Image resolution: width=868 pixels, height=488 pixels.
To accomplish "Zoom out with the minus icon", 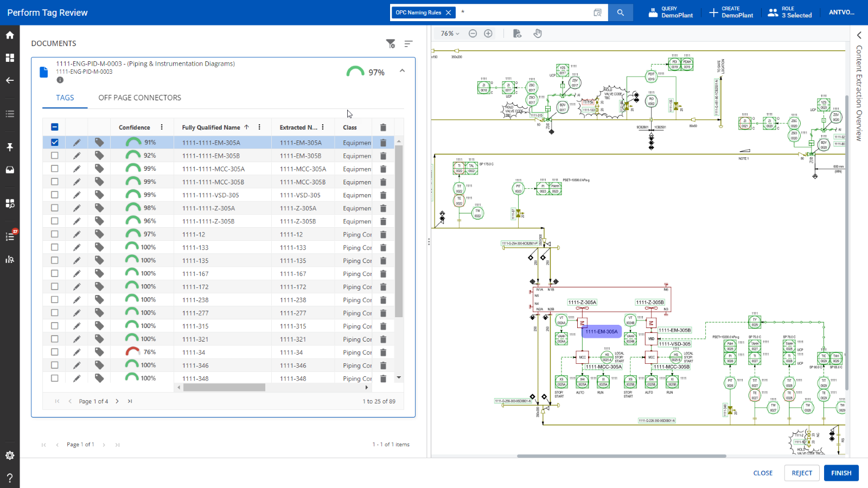I will coord(473,34).
